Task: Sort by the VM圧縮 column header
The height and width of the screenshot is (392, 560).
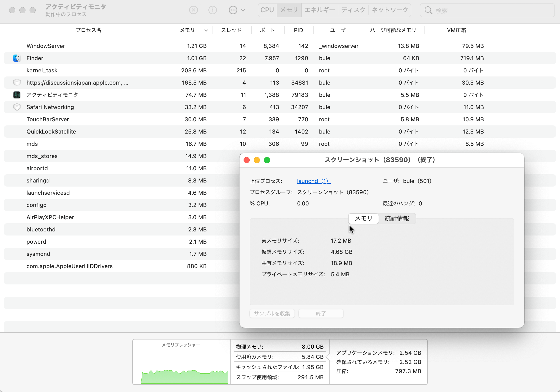Action: tap(456, 30)
